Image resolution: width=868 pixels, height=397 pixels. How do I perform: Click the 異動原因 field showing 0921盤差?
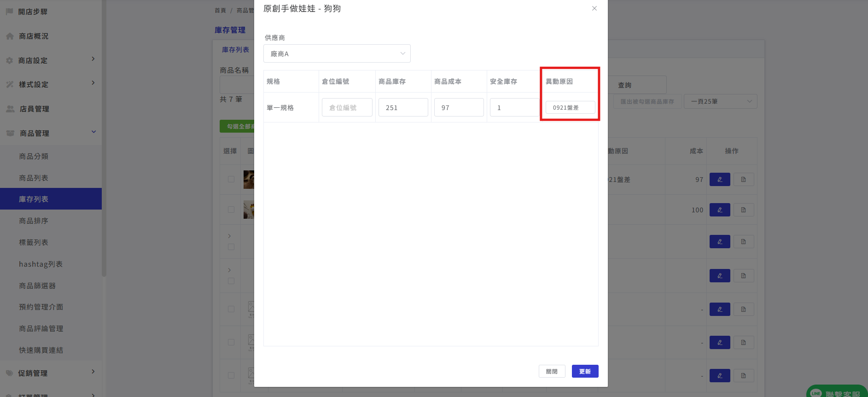point(571,107)
